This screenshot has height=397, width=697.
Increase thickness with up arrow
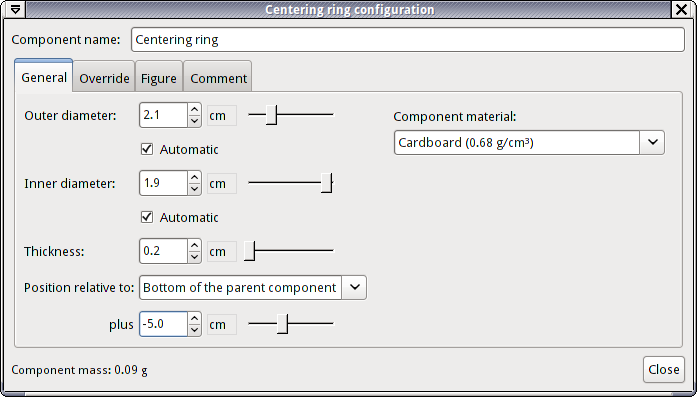pyautogui.click(x=194, y=245)
